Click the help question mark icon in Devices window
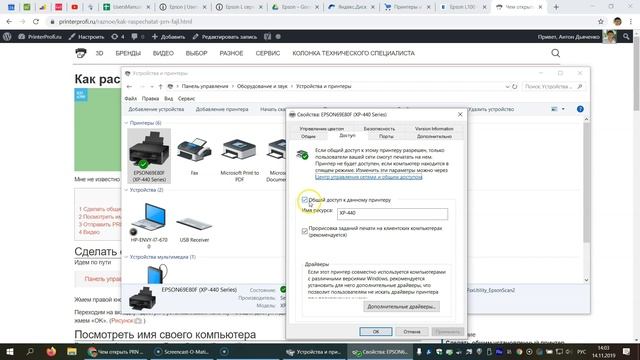This screenshot has height=360, width=640. [x=580, y=109]
